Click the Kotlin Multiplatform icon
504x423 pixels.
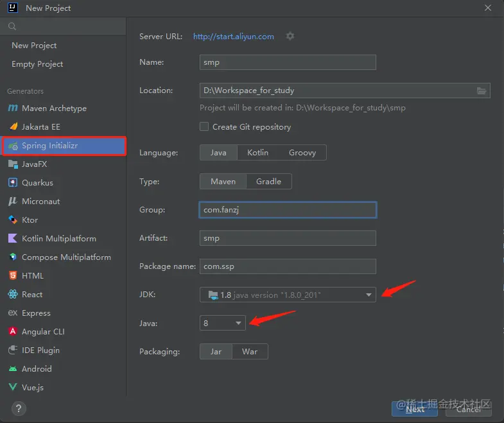tap(13, 239)
